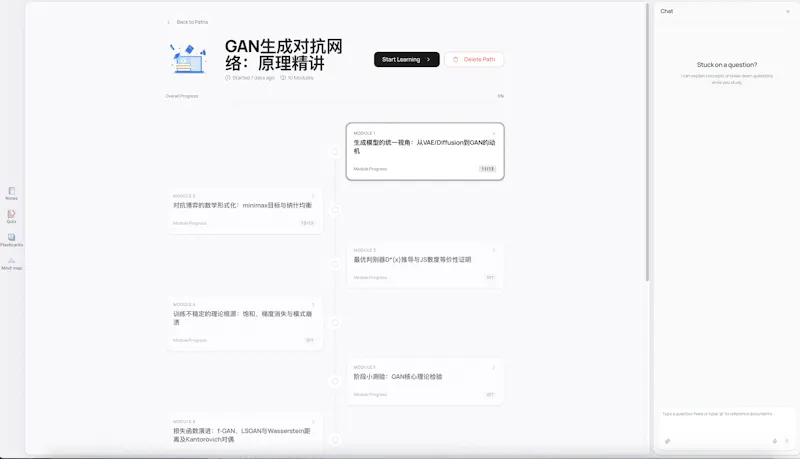Viewport: 800px width, 459px height.
Task: Click the learning path illustration thumbnail
Action: 188,59
